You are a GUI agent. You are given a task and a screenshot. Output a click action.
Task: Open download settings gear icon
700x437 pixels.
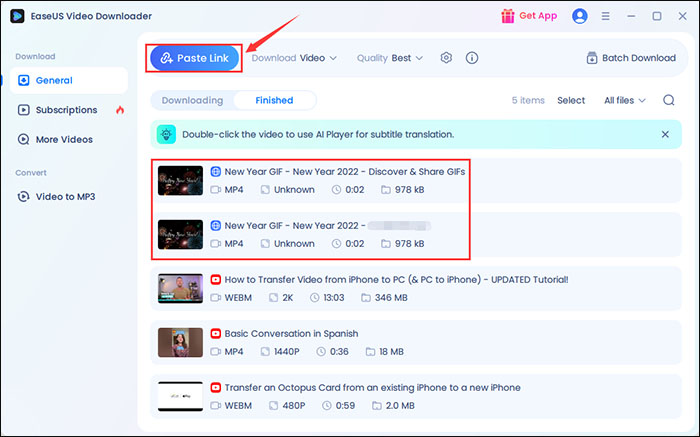446,58
